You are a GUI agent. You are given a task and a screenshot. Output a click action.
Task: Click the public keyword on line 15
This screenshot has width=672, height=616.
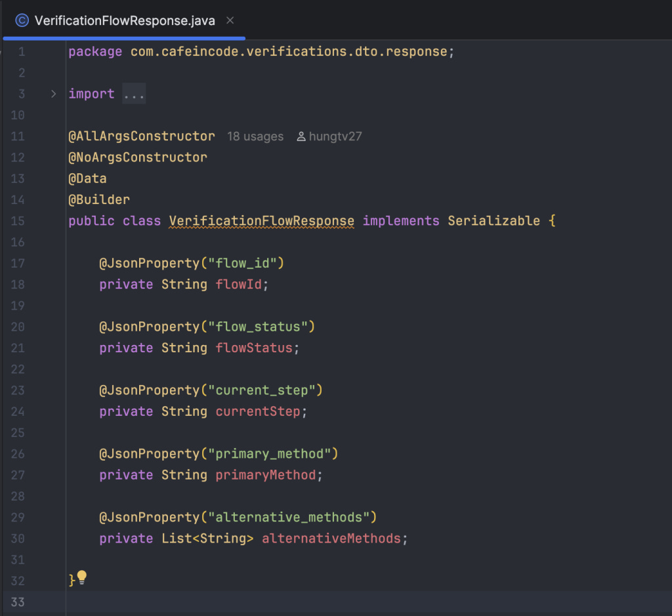(x=91, y=221)
